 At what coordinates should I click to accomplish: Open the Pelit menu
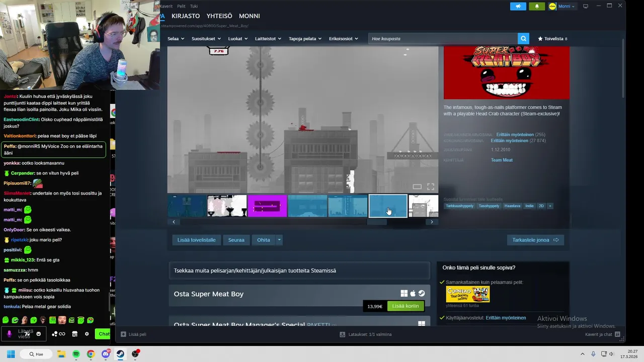[x=181, y=7]
